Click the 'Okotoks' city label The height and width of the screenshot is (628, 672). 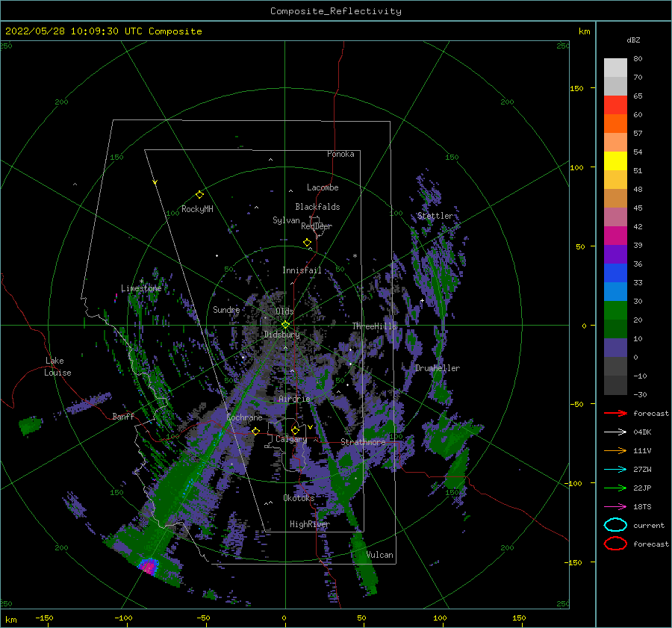coord(299,498)
